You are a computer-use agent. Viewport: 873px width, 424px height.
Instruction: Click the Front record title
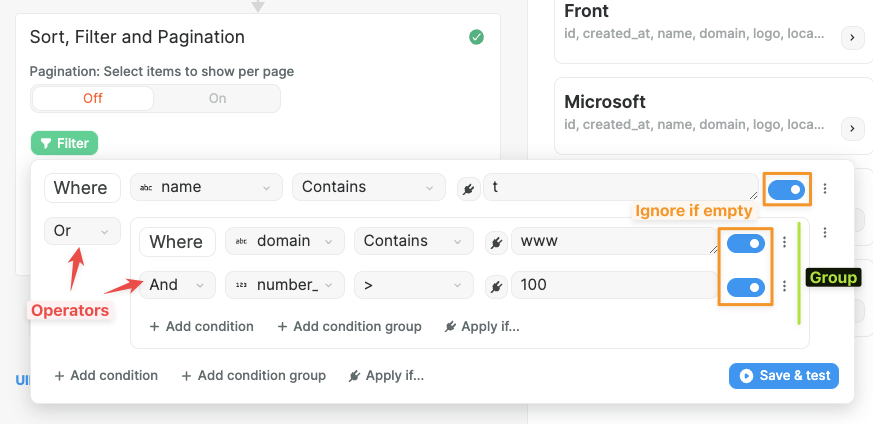(x=586, y=11)
